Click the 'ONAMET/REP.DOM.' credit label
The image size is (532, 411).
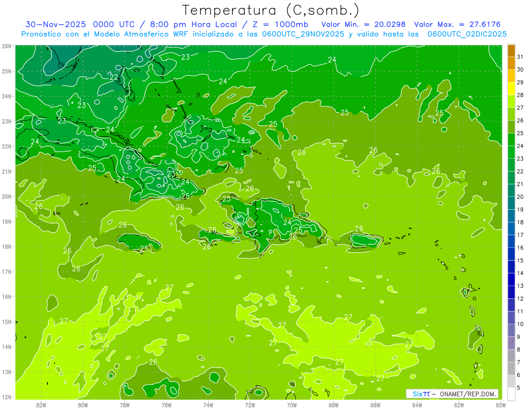[469, 394]
